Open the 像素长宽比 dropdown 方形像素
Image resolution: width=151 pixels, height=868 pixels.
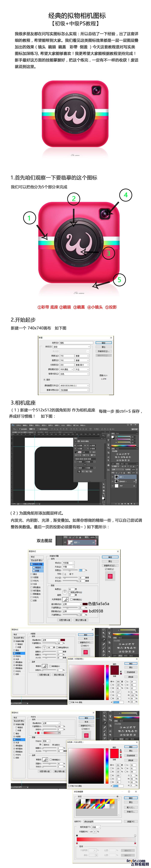[74, 390]
